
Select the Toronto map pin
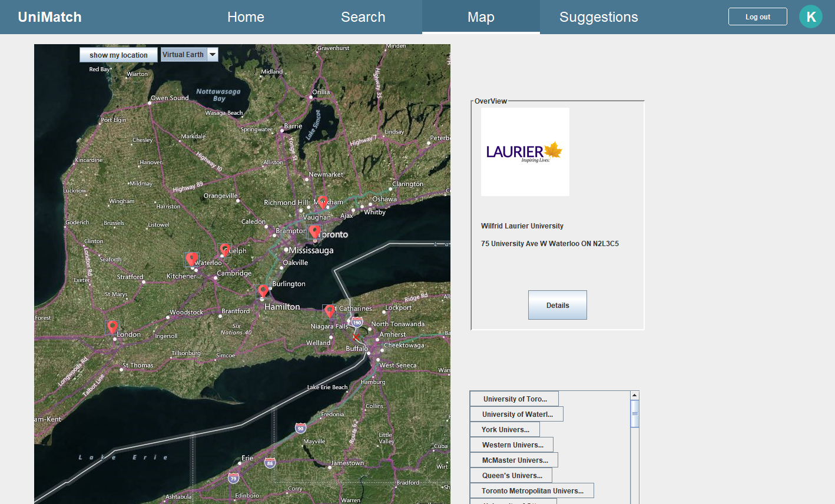coord(315,231)
